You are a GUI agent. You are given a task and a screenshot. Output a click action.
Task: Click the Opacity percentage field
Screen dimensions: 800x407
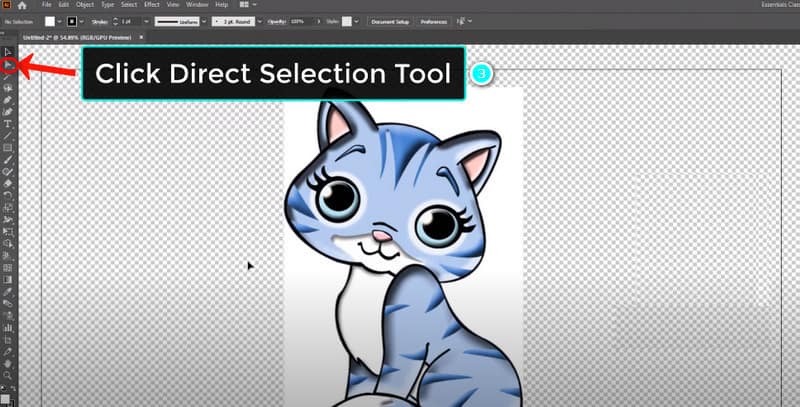tap(301, 21)
